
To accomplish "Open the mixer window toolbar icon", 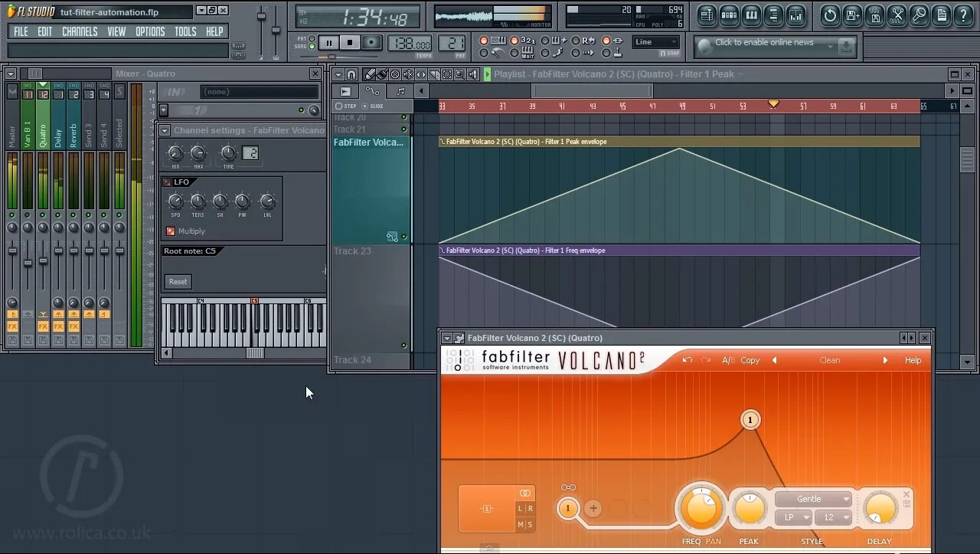I will (x=795, y=15).
